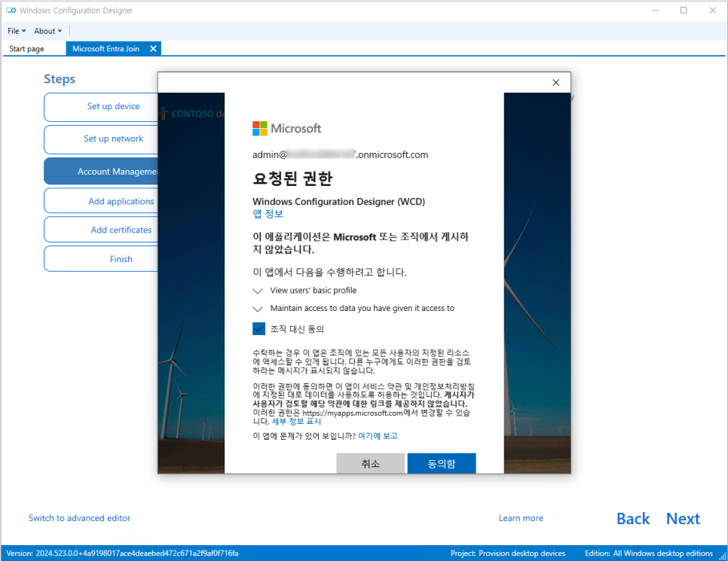Viewport: 728px width, 561px height.
Task: Select the Account Management step
Action: coord(101,172)
